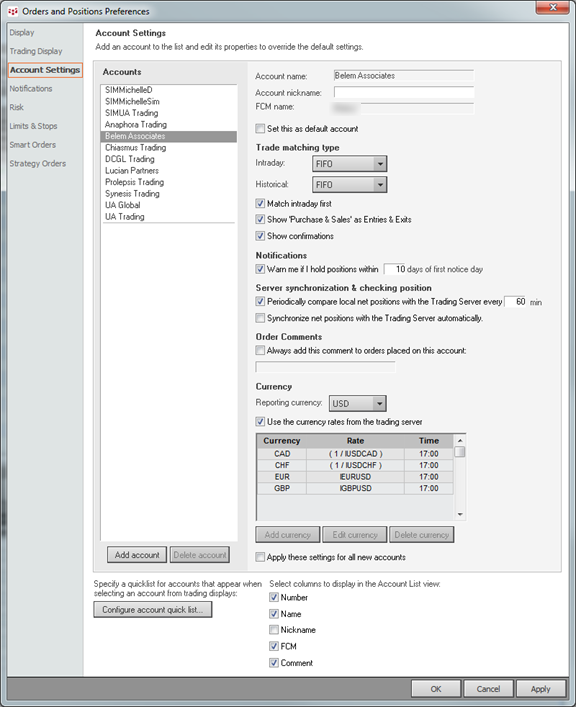Enable the Nickname column checkbox
Image resolution: width=576 pixels, height=707 pixels.
tap(274, 630)
